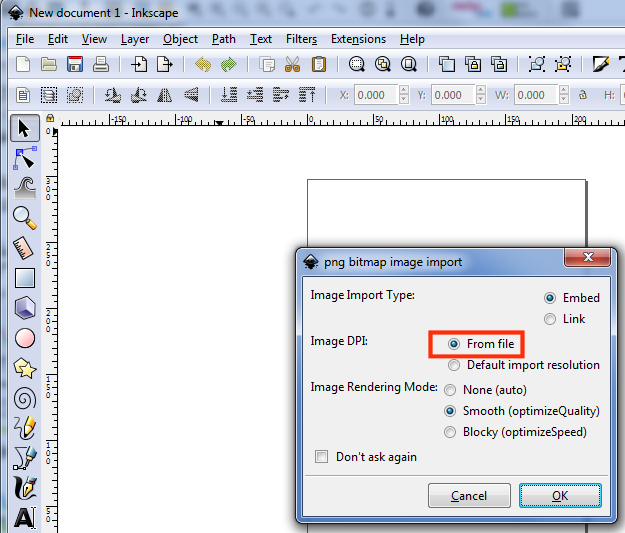
Task: Click the Cut scissors icon
Action: point(292,65)
